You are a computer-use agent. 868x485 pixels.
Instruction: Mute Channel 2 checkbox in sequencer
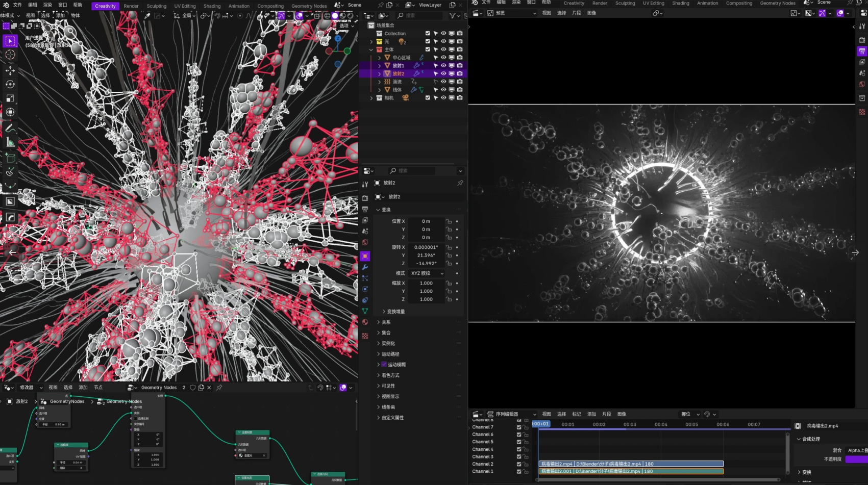[x=519, y=464]
